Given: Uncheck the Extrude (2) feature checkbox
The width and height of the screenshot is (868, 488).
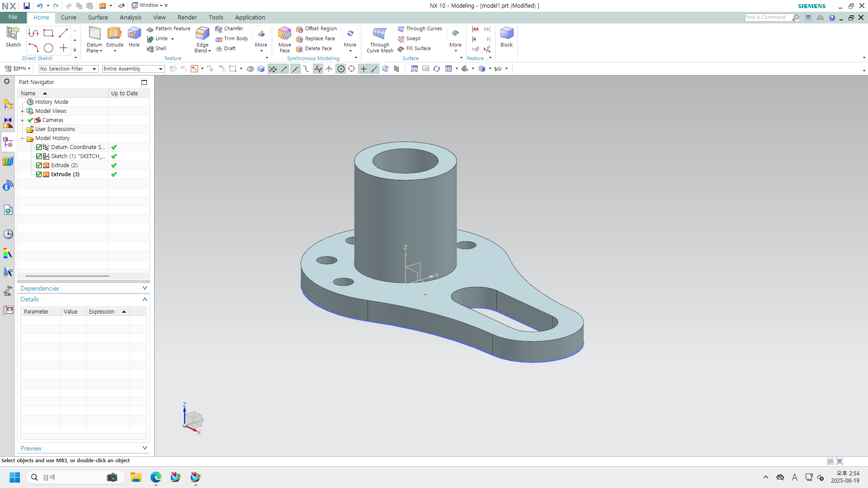Looking at the screenshot, I should [x=39, y=165].
